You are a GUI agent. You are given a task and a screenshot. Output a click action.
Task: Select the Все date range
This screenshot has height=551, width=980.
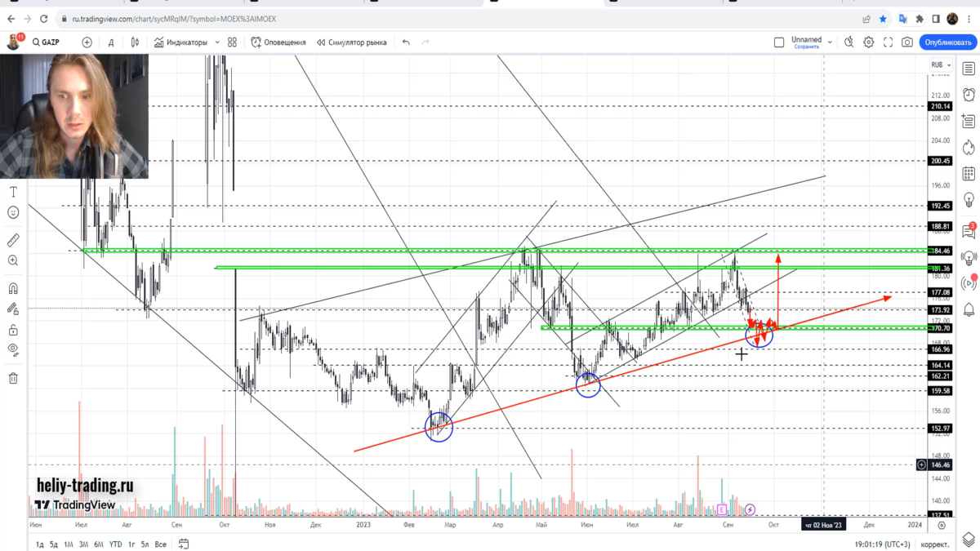(x=161, y=544)
